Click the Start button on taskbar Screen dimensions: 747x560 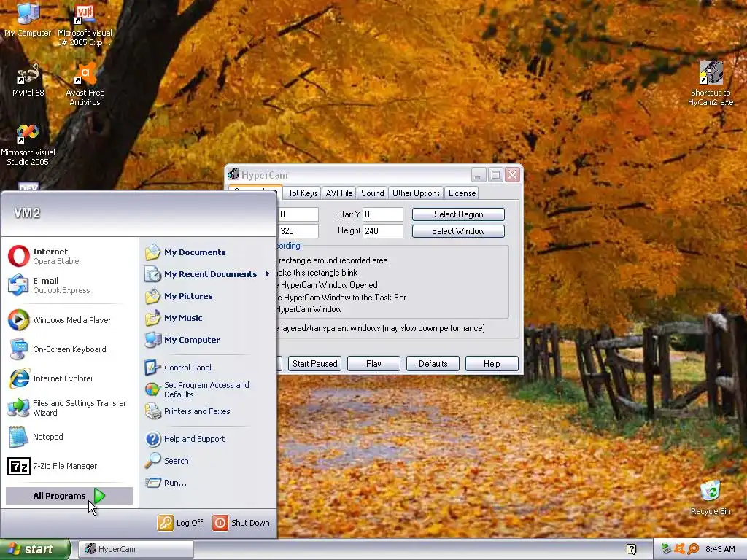pos(35,549)
